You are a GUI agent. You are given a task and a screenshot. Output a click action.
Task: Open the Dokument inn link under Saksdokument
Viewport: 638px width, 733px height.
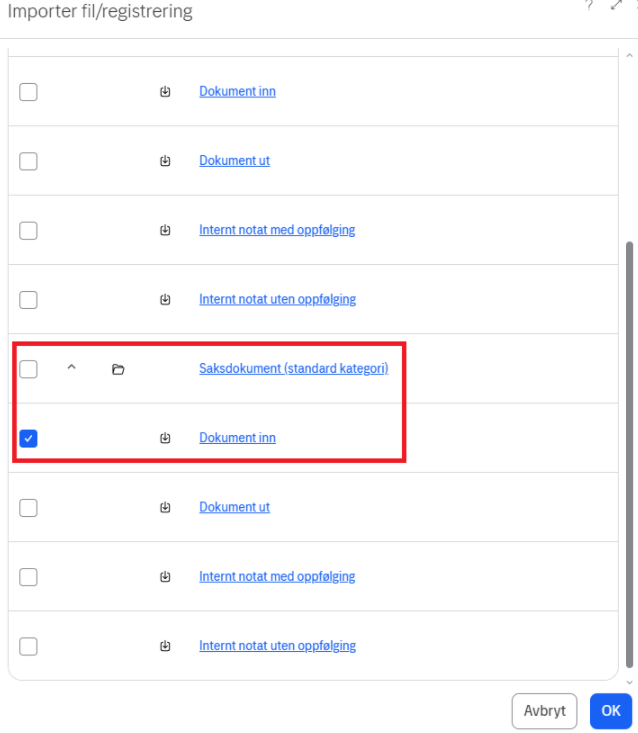coord(237,438)
